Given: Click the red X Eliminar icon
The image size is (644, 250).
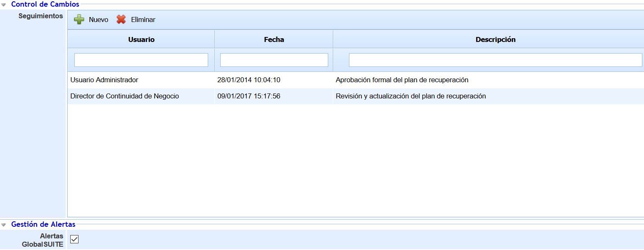Looking at the screenshot, I should click(x=121, y=20).
